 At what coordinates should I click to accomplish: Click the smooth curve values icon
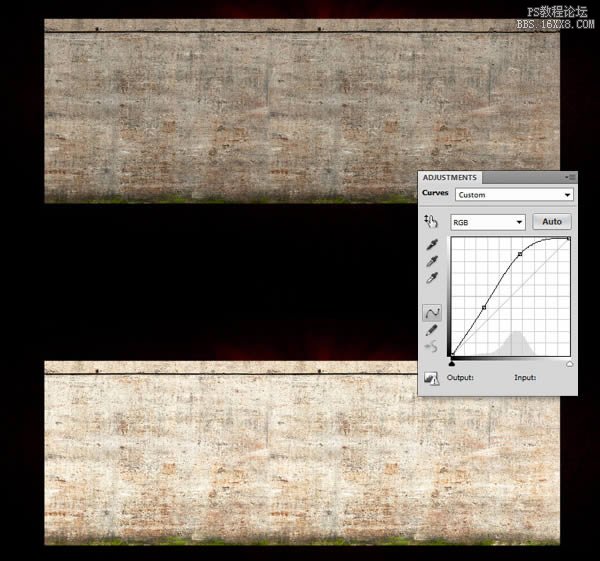(x=431, y=346)
